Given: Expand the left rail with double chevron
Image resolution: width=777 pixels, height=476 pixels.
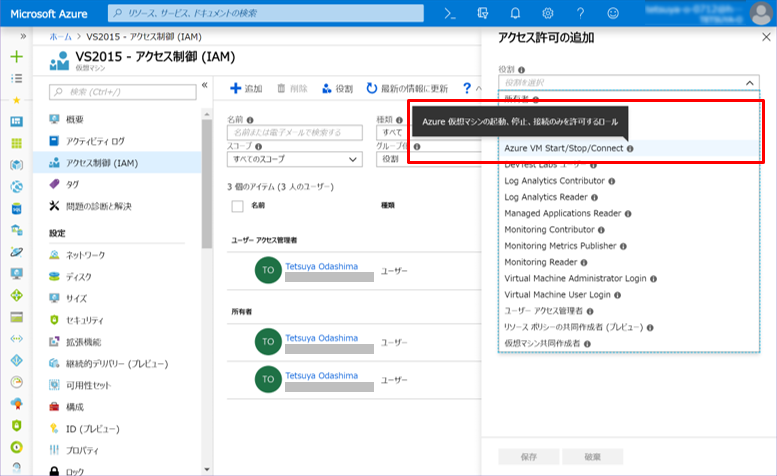Looking at the screenshot, I should [22, 36].
